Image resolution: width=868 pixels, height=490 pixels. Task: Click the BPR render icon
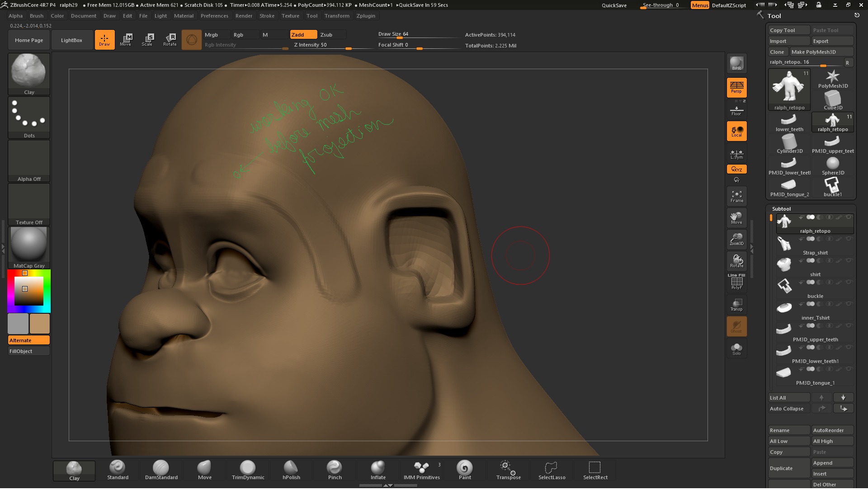(x=736, y=63)
